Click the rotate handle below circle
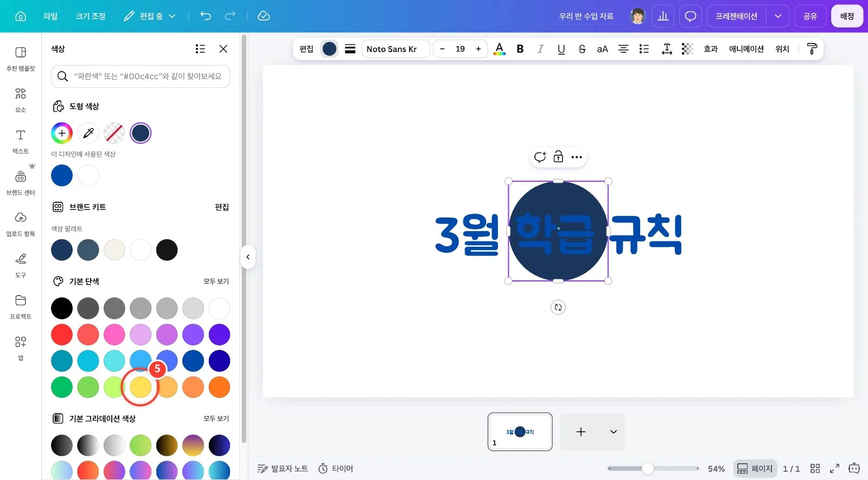Image resolution: width=868 pixels, height=480 pixels. coord(558,308)
